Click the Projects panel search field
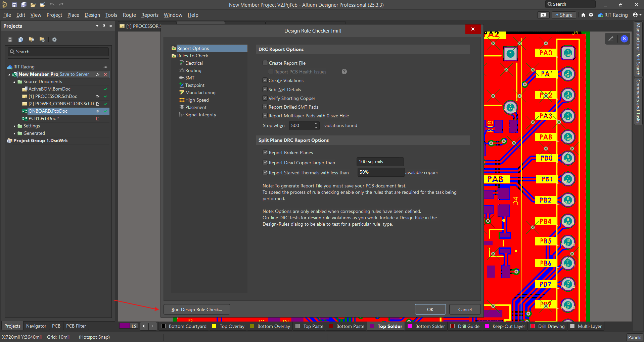The width and height of the screenshot is (644, 342). coord(58,52)
